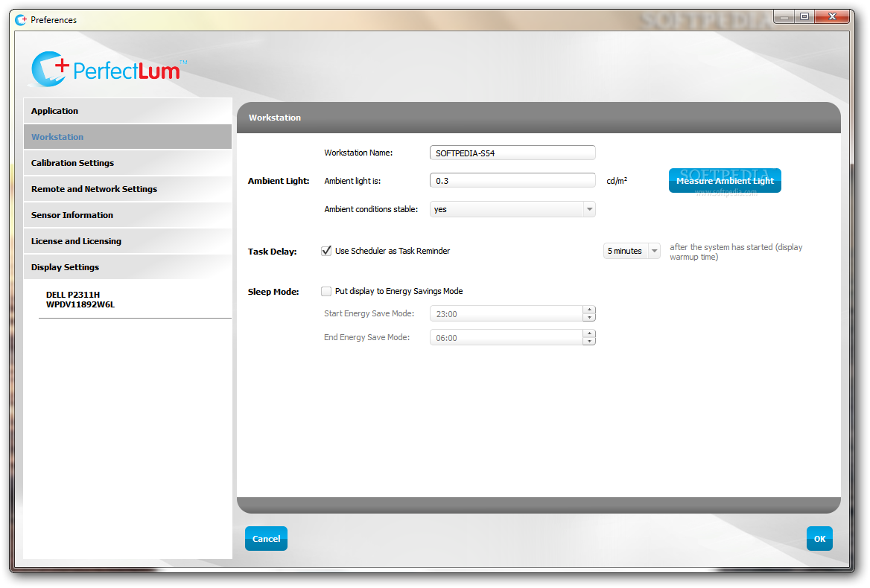
Task: Uncheck Use Scheduler as Task Reminder
Action: point(326,251)
